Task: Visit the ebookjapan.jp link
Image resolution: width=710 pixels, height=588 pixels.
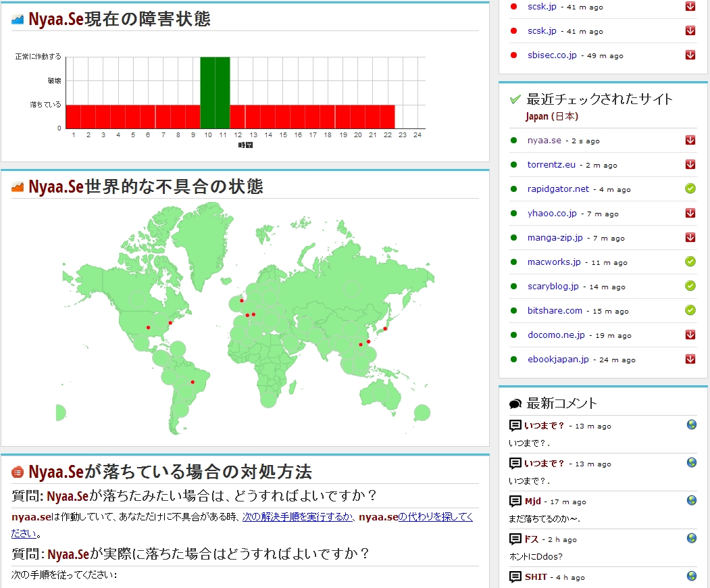Action: coord(558,360)
